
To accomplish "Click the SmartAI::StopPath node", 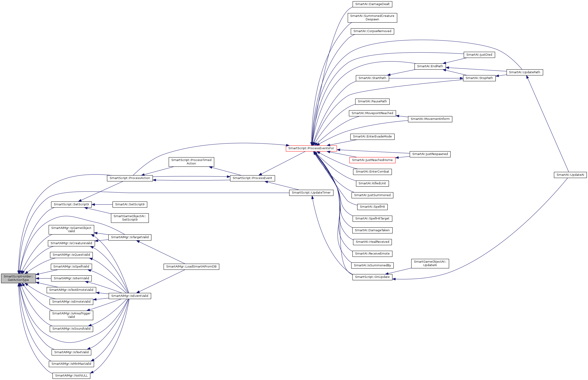I will 479,78.
